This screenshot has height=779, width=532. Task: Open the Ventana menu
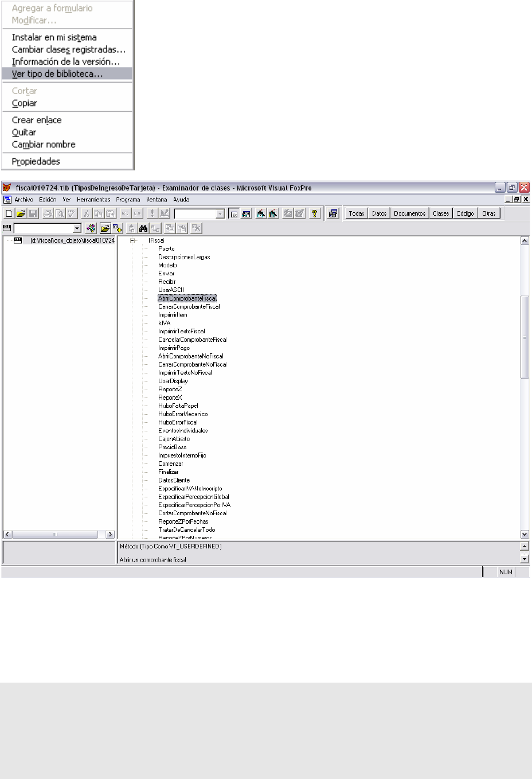click(x=157, y=200)
